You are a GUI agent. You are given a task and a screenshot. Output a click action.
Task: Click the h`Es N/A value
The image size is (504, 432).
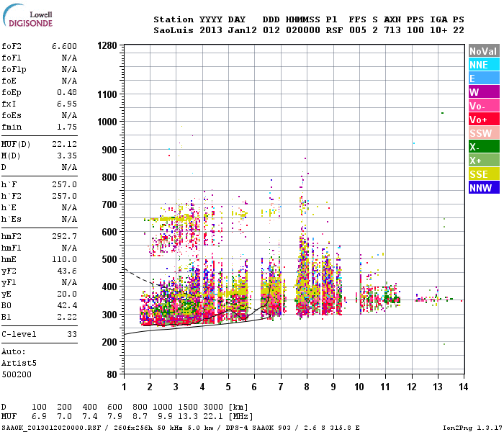tap(69, 219)
